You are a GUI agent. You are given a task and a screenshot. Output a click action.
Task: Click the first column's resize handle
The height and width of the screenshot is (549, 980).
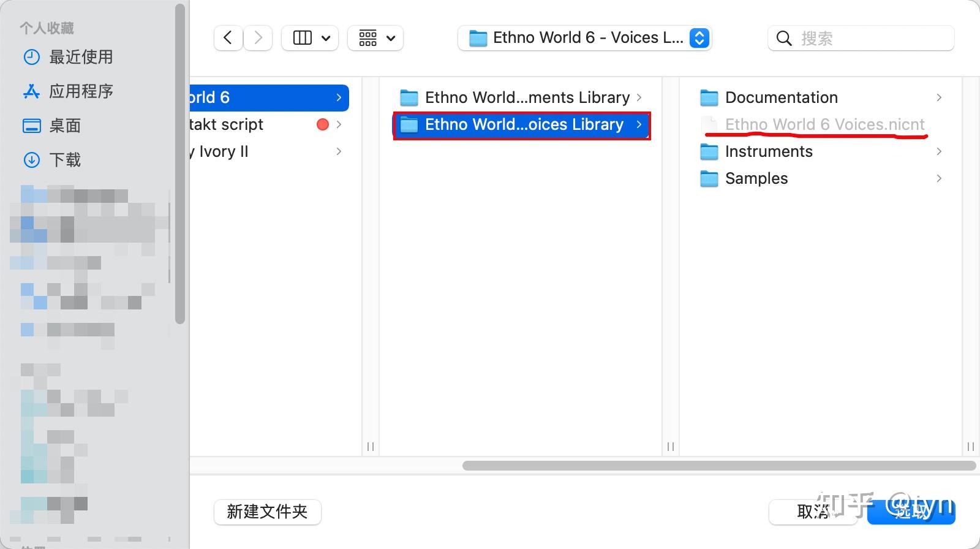click(x=371, y=447)
